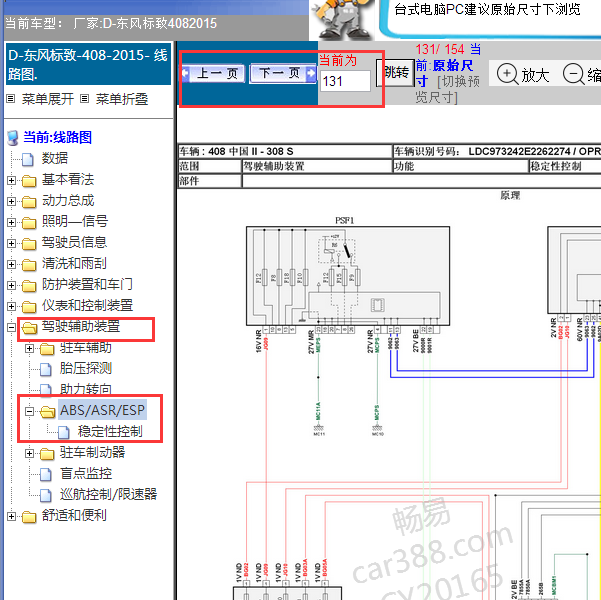Click the 驻车制动器 folder icon
Viewport: 601px width, 600px height.
click(x=47, y=454)
